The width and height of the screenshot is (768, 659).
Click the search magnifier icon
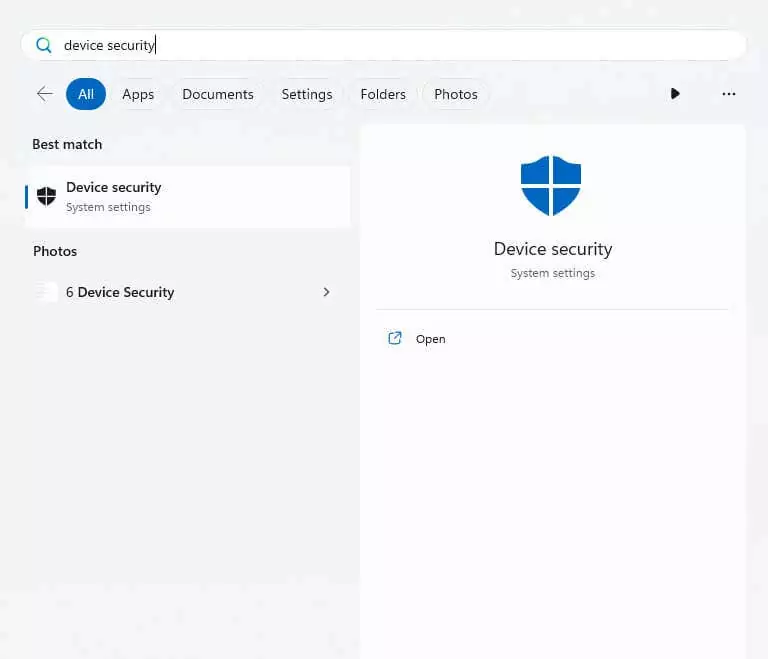44,46
